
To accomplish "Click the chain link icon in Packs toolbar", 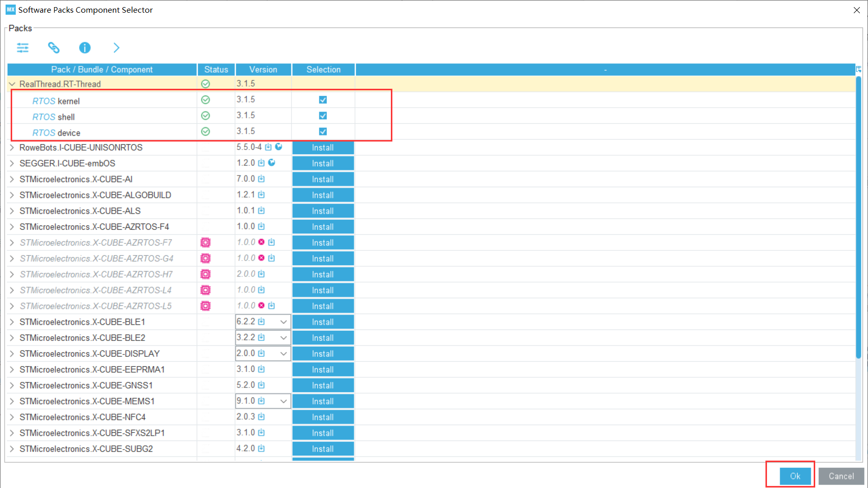I will coord(54,48).
